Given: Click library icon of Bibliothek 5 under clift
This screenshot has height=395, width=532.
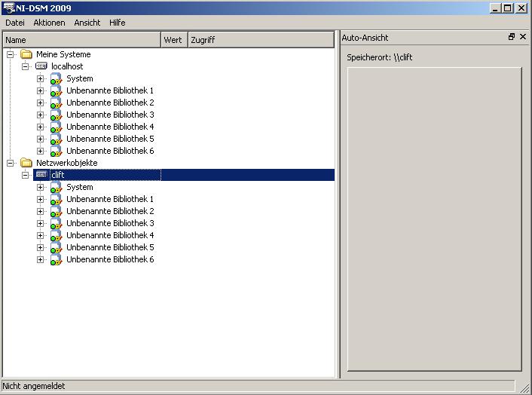Looking at the screenshot, I should 56,247.
